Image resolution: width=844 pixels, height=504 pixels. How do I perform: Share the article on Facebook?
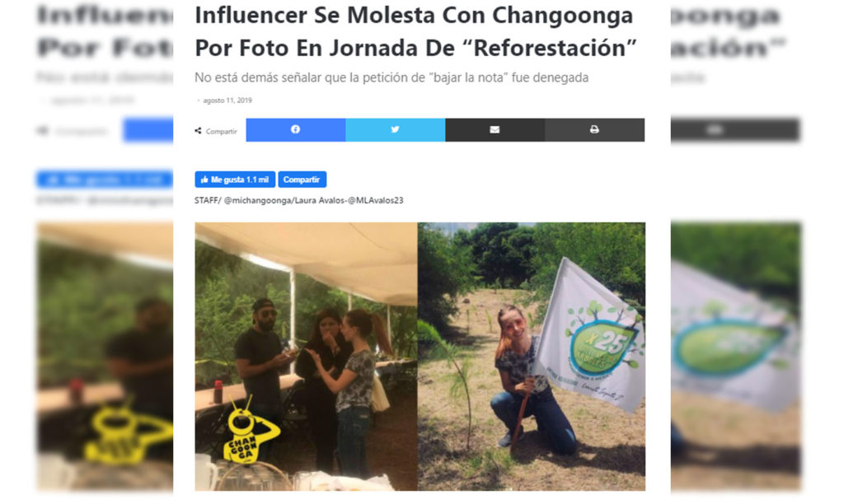click(x=296, y=129)
